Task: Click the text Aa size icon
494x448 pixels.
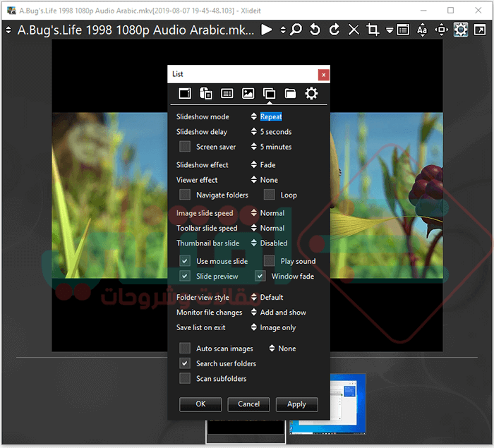Action: 422,30
